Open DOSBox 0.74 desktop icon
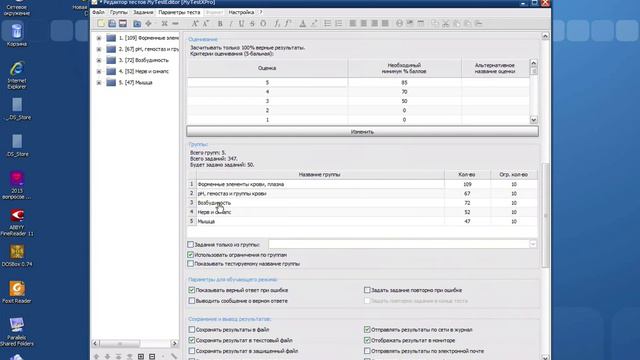The height and width of the screenshot is (360, 640). pos(17,256)
